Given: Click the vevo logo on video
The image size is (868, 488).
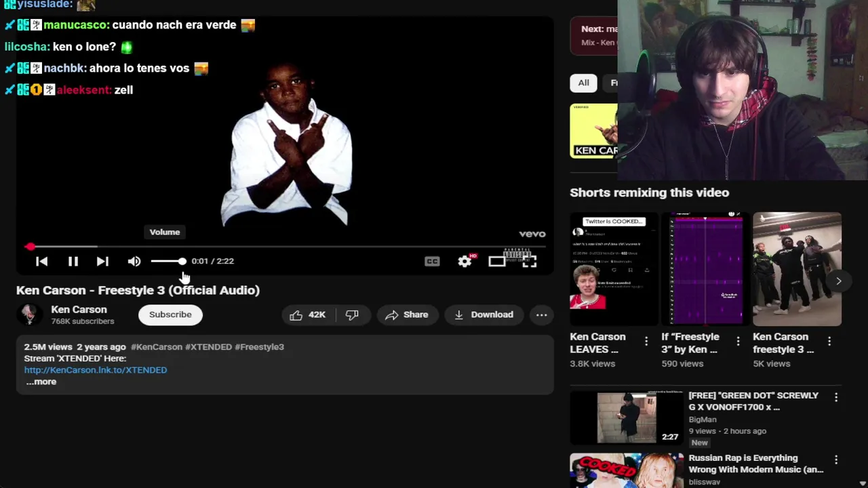Looking at the screenshot, I should click(x=532, y=234).
